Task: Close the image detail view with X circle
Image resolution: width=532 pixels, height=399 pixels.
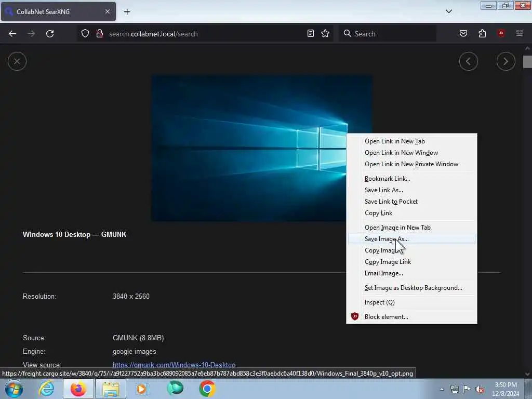Action: 17,61
